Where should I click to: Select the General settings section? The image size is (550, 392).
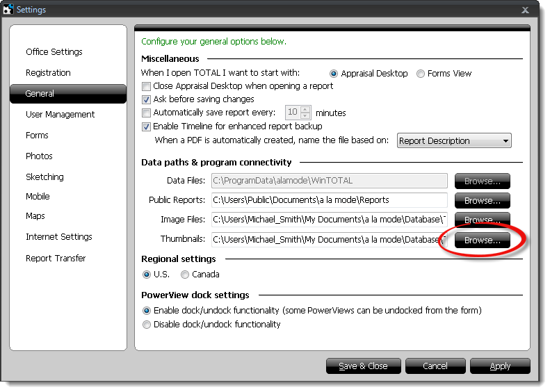[x=68, y=94]
